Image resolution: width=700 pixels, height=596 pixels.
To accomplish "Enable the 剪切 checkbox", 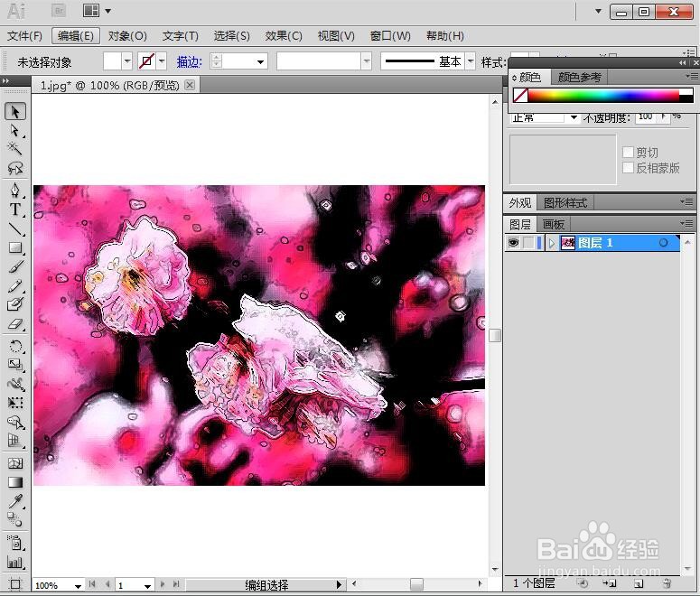I will tap(628, 153).
